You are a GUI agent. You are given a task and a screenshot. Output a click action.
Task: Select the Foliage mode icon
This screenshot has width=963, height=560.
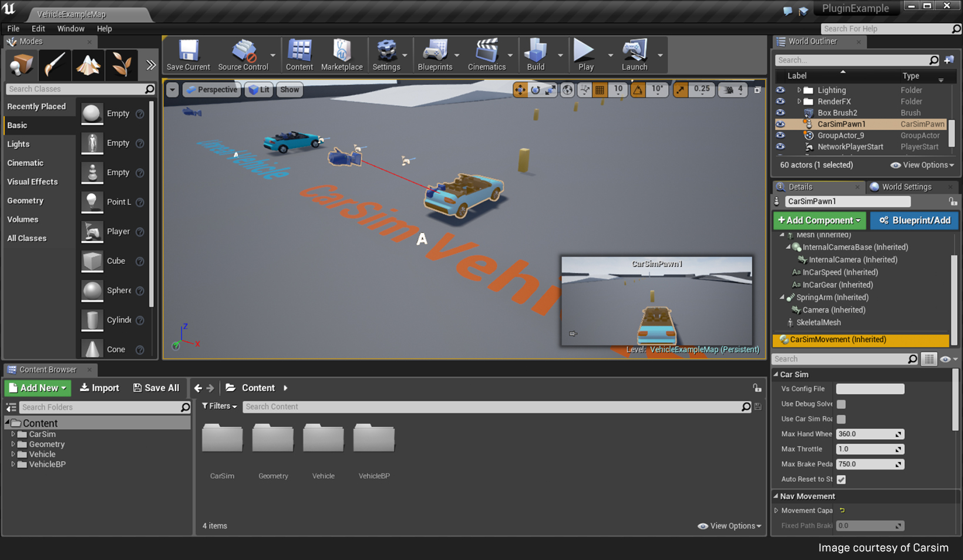pyautogui.click(x=122, y=65)
